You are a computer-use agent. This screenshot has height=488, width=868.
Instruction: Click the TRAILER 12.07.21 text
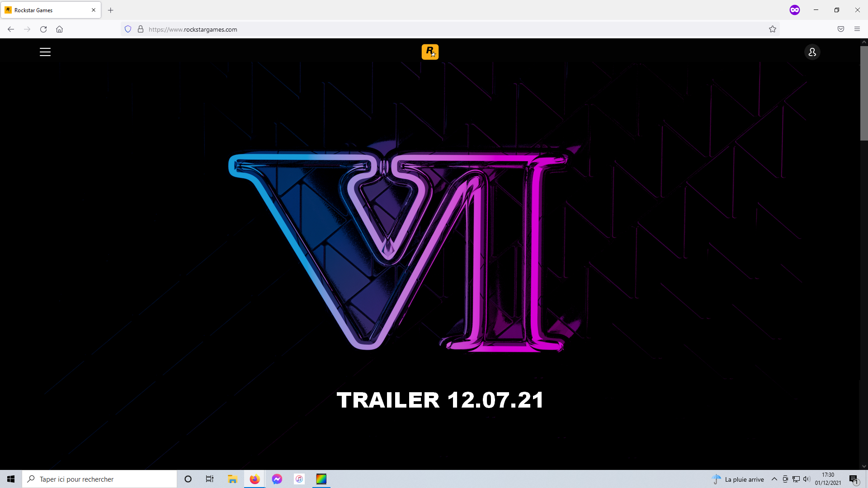click(x=440, y=400)
